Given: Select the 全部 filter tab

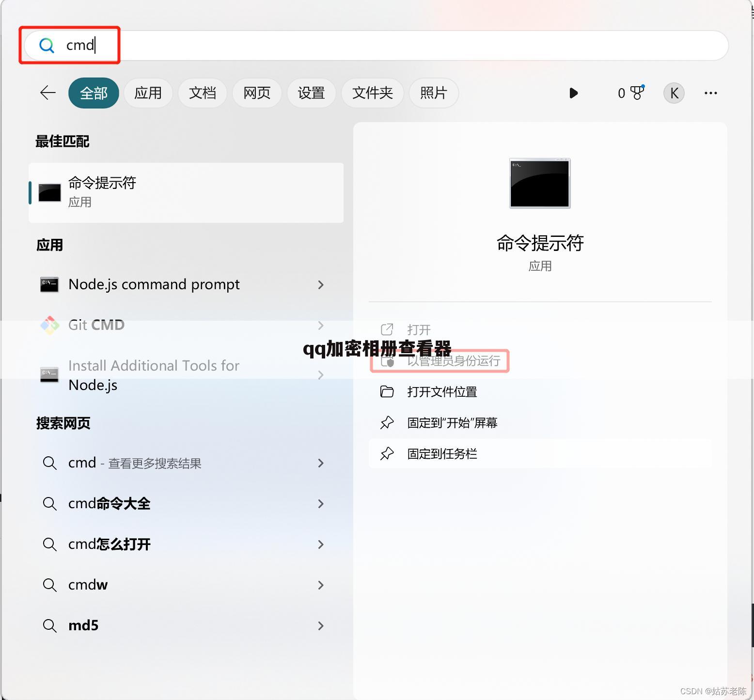Looking at the screenshot, I should [94, 93].
